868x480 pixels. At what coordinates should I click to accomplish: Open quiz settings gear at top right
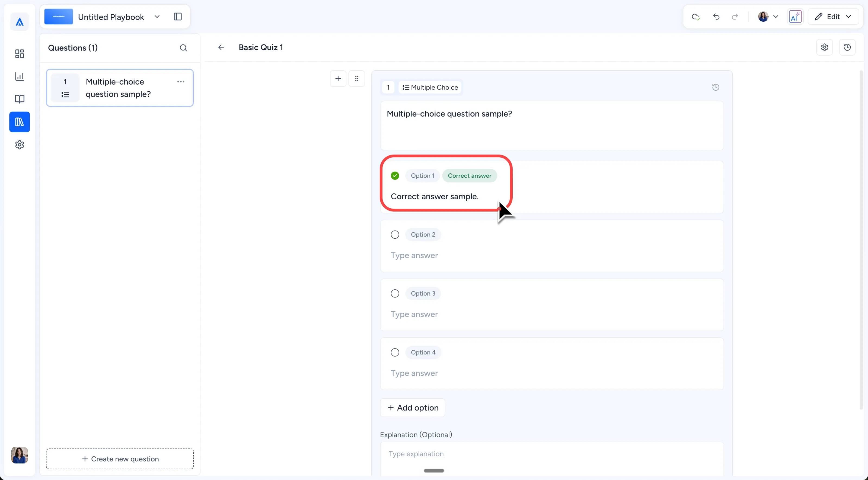[825, 47]
